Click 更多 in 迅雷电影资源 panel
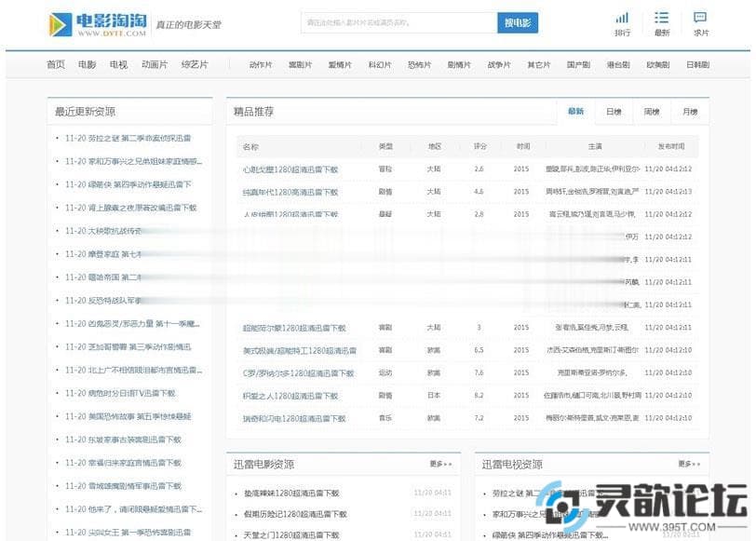 (440, 464)
